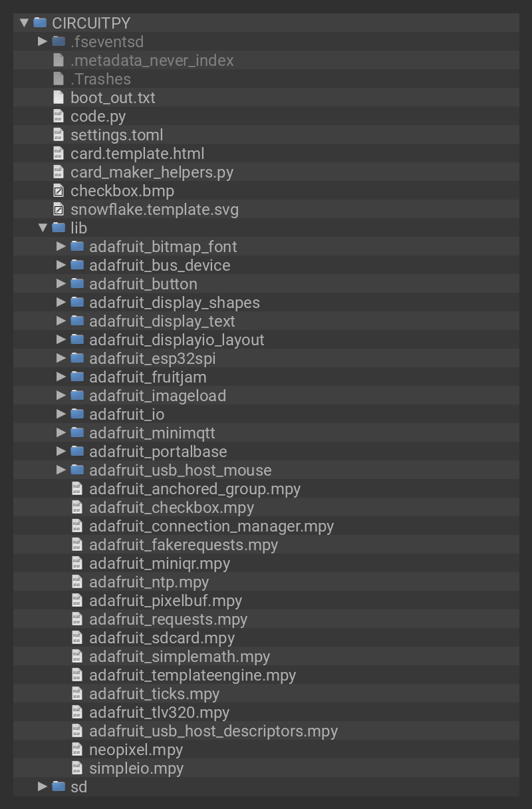Click the boot_out.txt document icon
The image size is (532, 809).
pyautogui.click(x=59, y=97)
